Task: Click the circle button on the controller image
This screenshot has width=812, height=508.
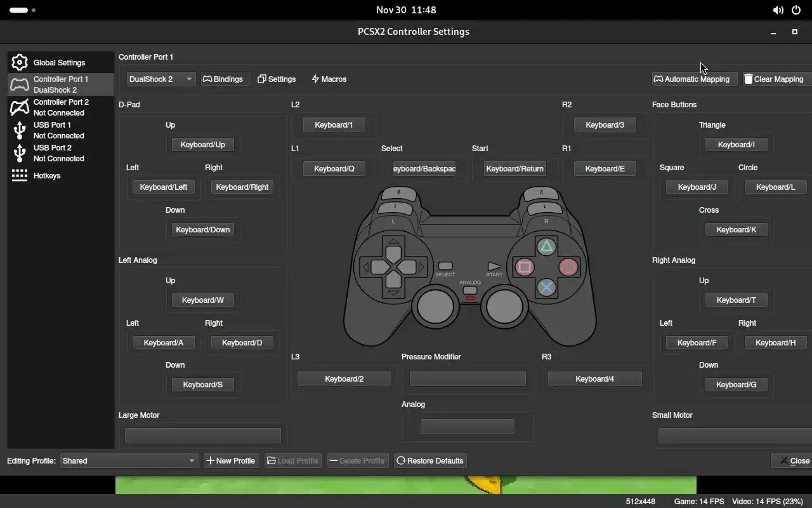Action: pos(568,267)
